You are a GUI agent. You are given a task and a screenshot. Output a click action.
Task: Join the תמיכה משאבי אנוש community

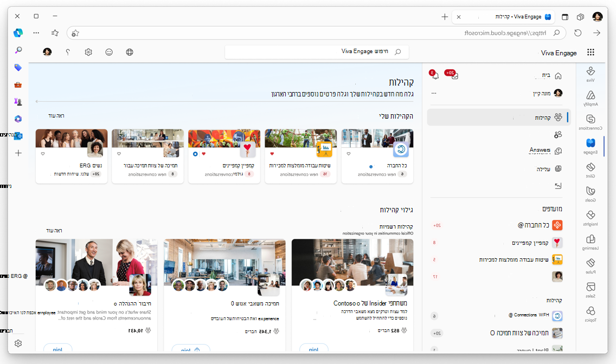[191, 349]
